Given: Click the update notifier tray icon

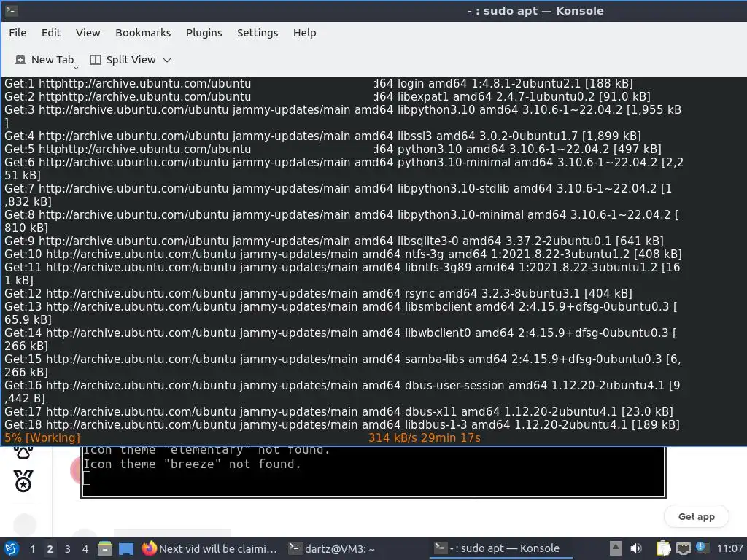Looking at the screenshot, I should pyautogui.click(x=702, y=548).
